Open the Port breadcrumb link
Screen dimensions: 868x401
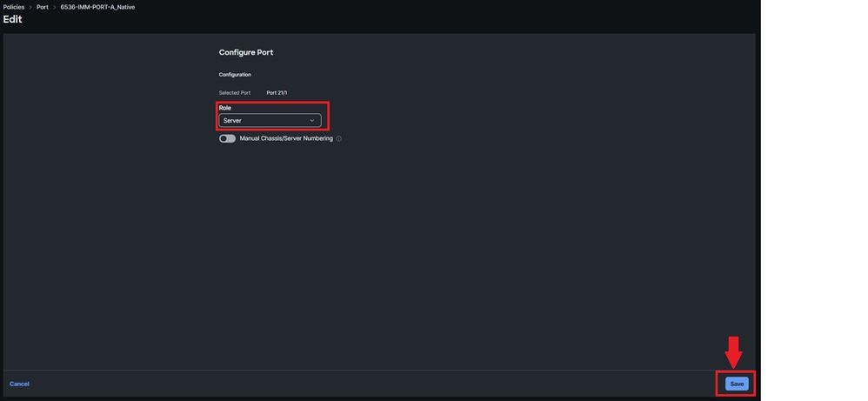point(43,7)
